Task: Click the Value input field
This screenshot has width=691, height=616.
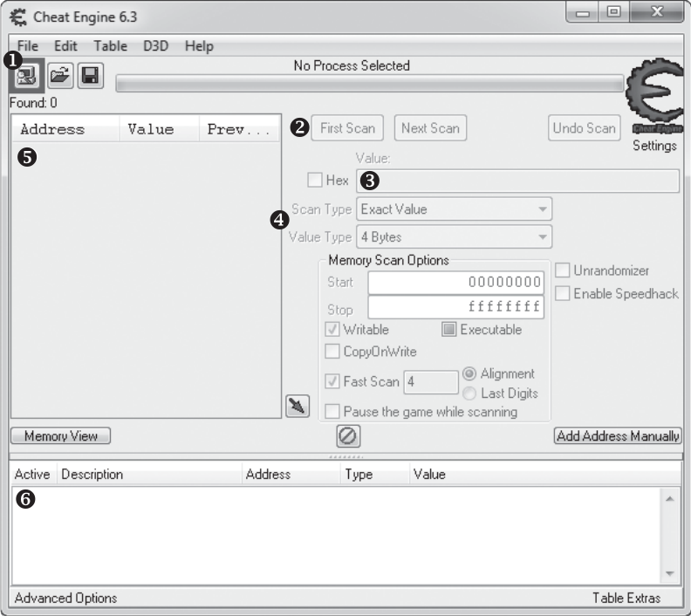Action: (517, 181)
